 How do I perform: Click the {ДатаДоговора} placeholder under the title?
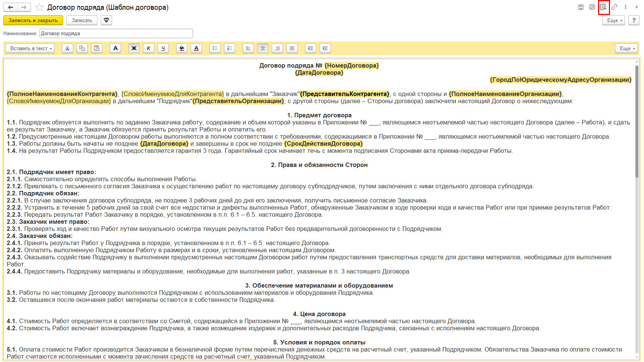pyautogui.click(x=319, y=72)
